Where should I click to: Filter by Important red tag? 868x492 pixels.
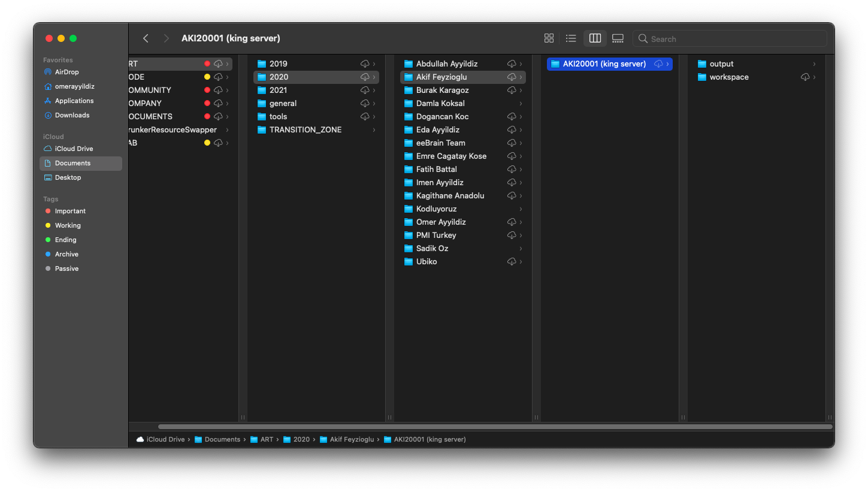pos(81,211)
